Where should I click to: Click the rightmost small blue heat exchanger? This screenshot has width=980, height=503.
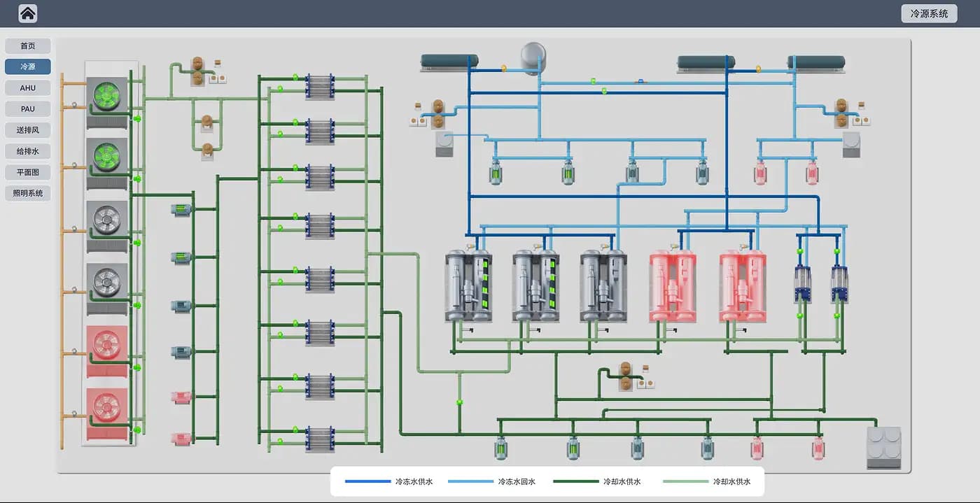click(839, 284)
